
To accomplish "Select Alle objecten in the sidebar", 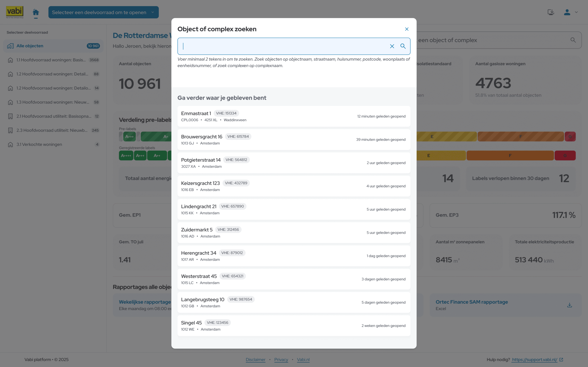I will (x=54, y=46).
